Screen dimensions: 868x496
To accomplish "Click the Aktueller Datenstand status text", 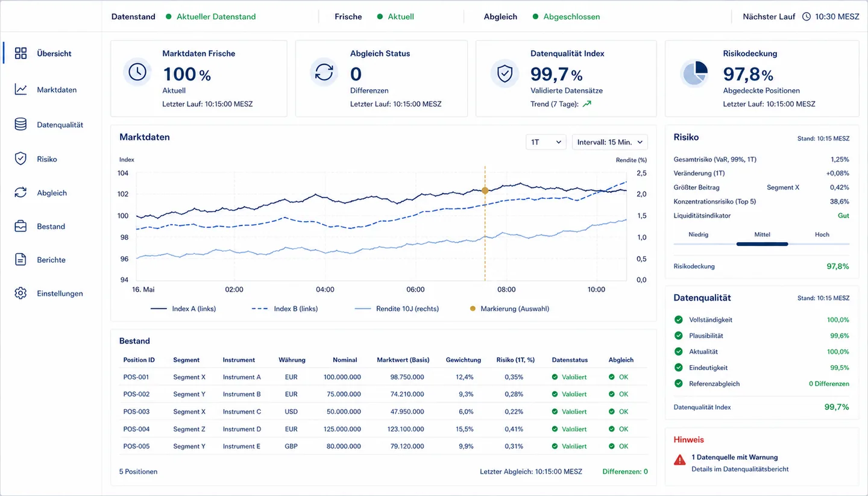I will pos(216,17).
